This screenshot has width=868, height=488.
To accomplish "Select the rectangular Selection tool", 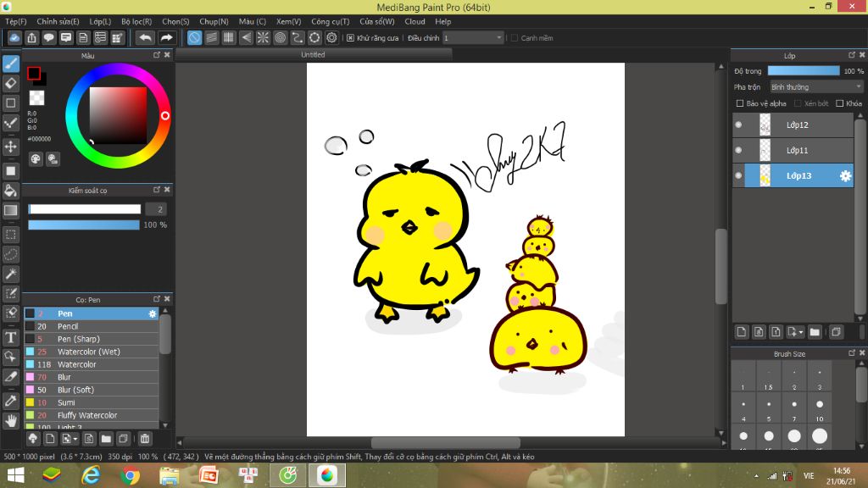I will [x=10, y=235].
